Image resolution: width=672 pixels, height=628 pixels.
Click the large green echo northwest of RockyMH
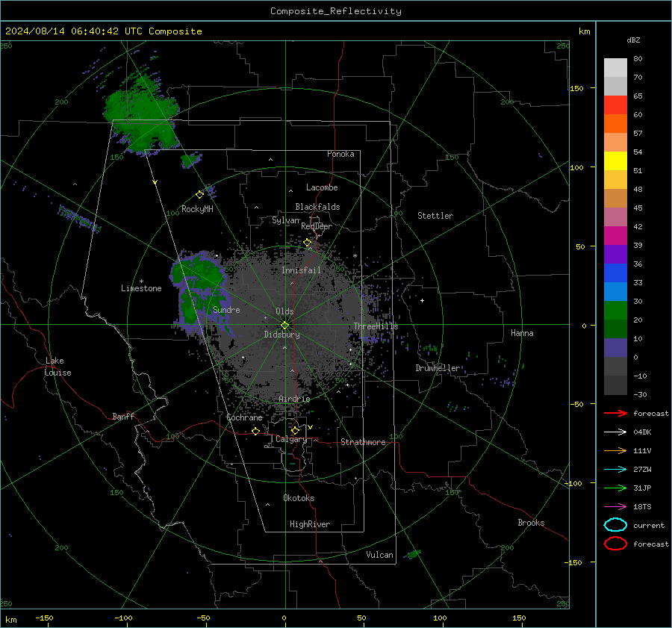click(x=141, y=115)
